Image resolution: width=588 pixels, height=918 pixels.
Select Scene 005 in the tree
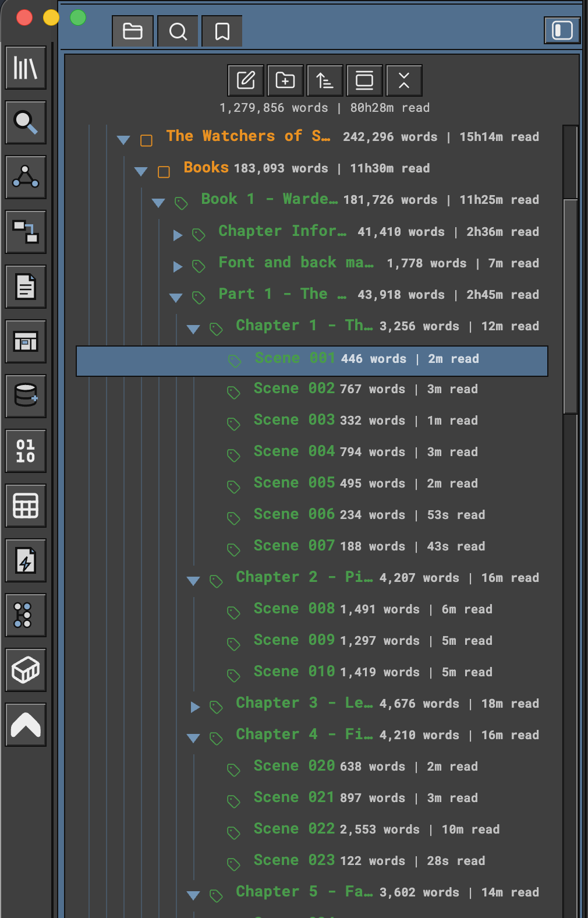click(x=294, y=483)
